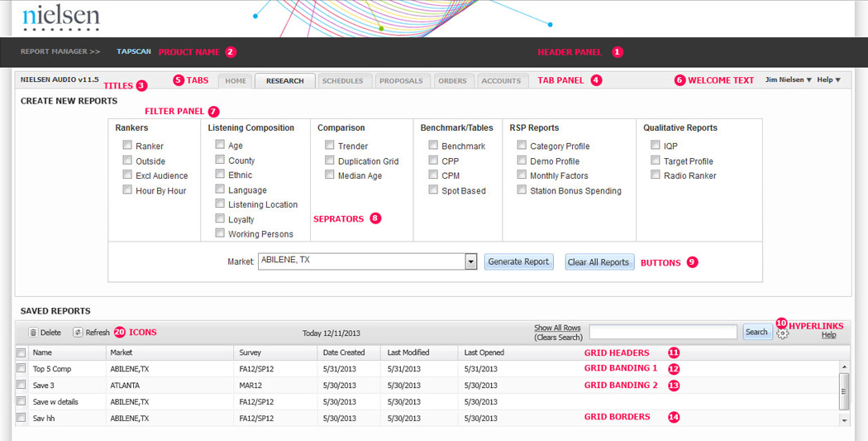Sort by the Last Opened column header
Screen dimensions: 868x441
(484, 352)
